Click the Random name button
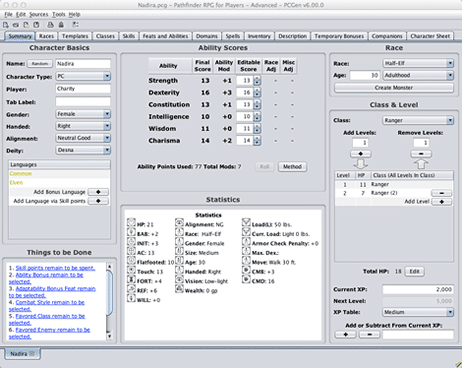Viewport: 470px width, 374px height. (x=40, y=64)
